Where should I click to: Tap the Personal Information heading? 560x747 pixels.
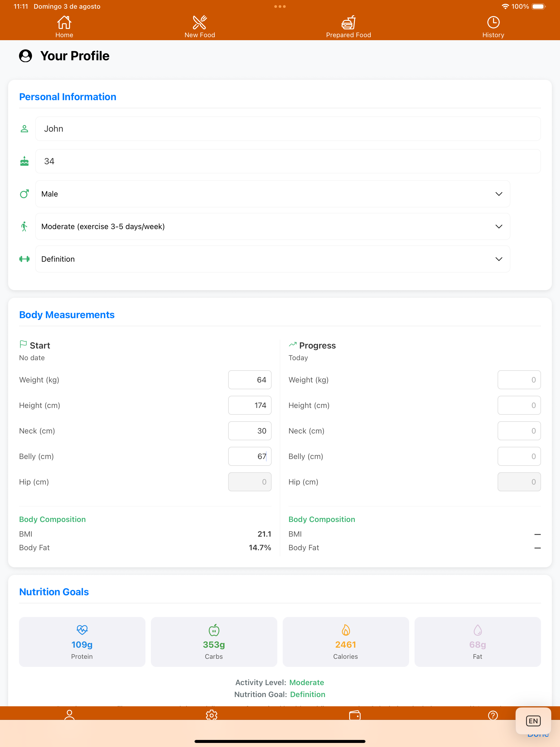tap(68, 97)
